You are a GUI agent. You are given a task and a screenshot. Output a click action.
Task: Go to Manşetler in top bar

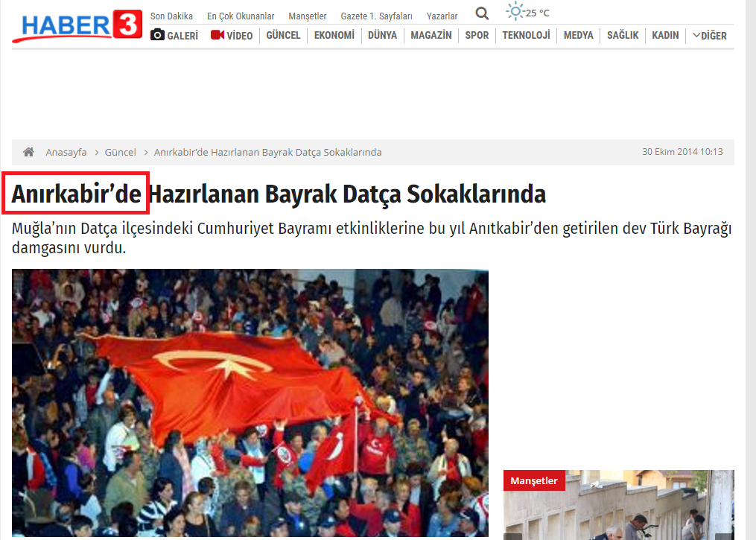308,16
